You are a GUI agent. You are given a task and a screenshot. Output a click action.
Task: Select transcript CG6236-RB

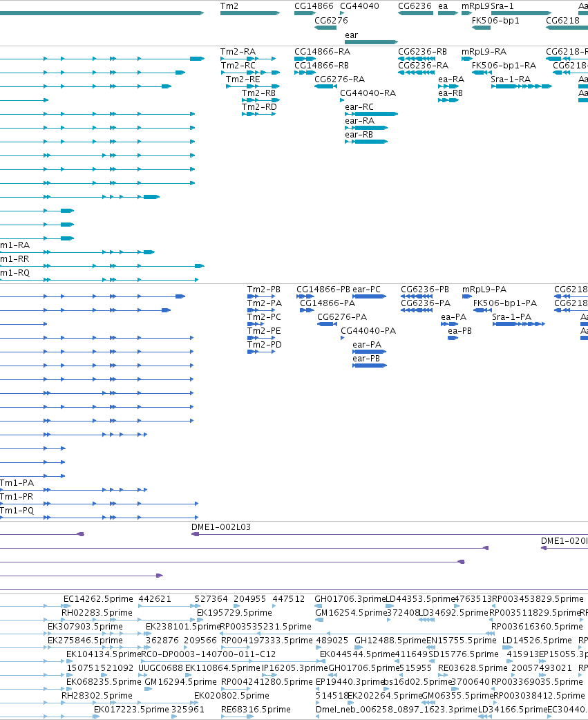point(417,59)
